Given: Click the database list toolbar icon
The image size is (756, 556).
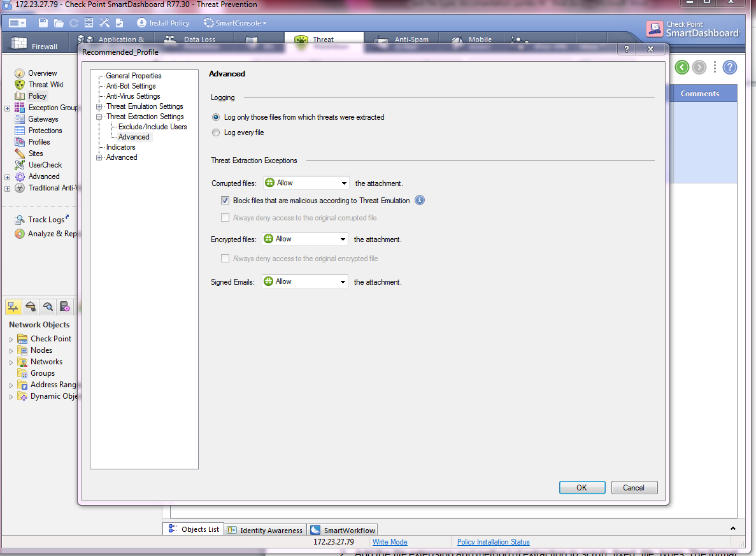Looking at the screenshot, I should click(x=89, y=23).
